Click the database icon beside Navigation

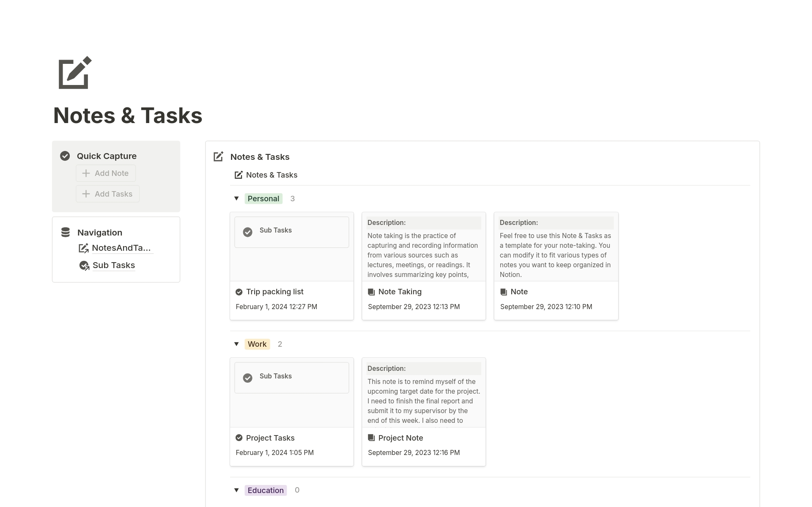65,232
